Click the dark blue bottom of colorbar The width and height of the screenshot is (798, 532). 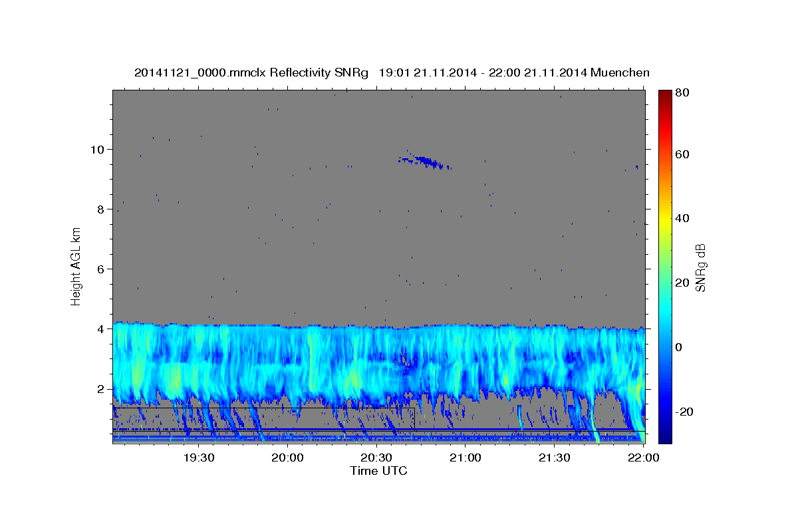coord(665,436)
